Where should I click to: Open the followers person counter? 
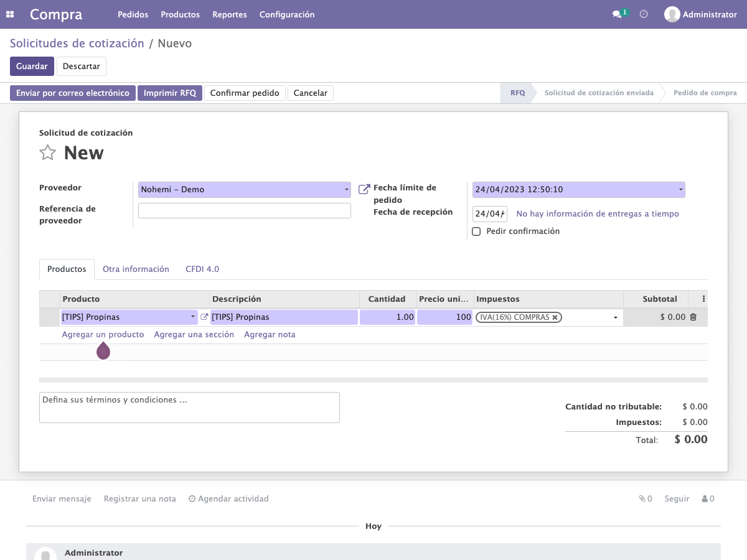[708, 499]
